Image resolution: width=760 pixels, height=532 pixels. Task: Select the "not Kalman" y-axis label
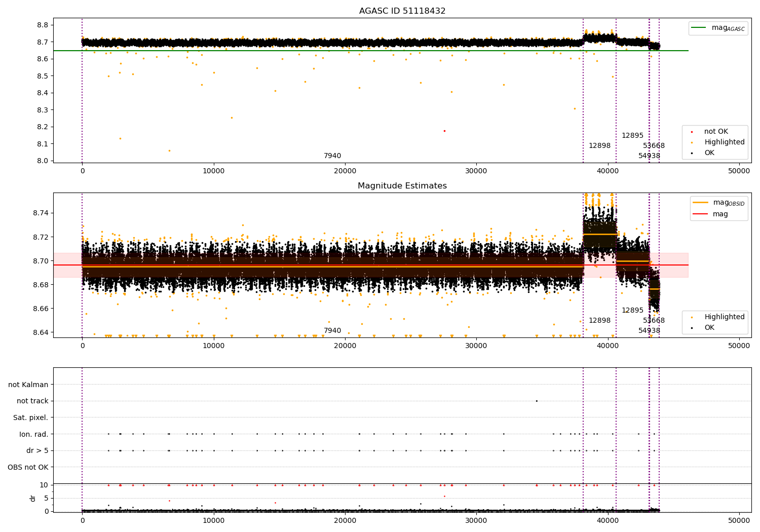tap(28, 385)
